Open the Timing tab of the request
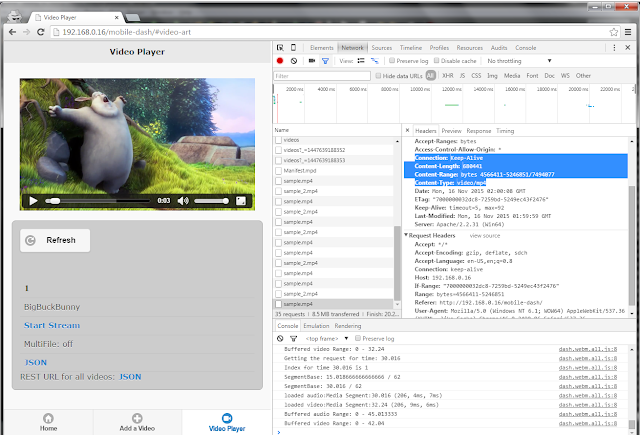This screenshot has height=435, width=640. tap(505, 131)
